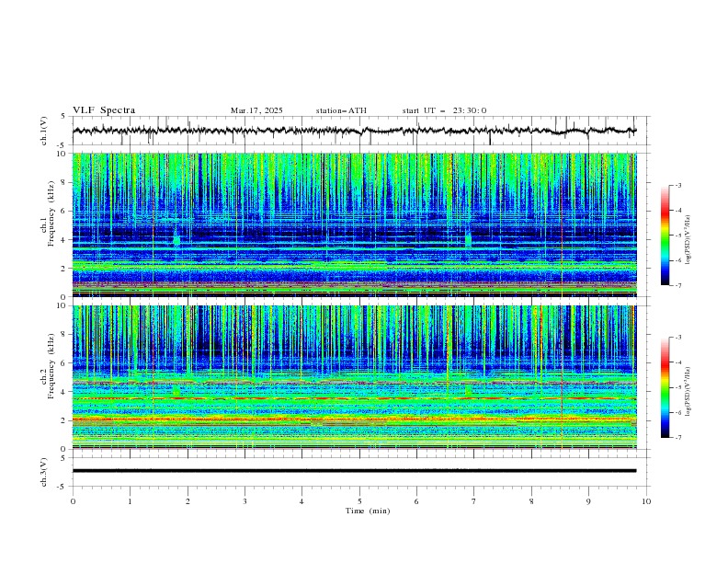728x563 pixels.
Task: Click time axis tick label "7"
Action: click(x=474, y=501)
